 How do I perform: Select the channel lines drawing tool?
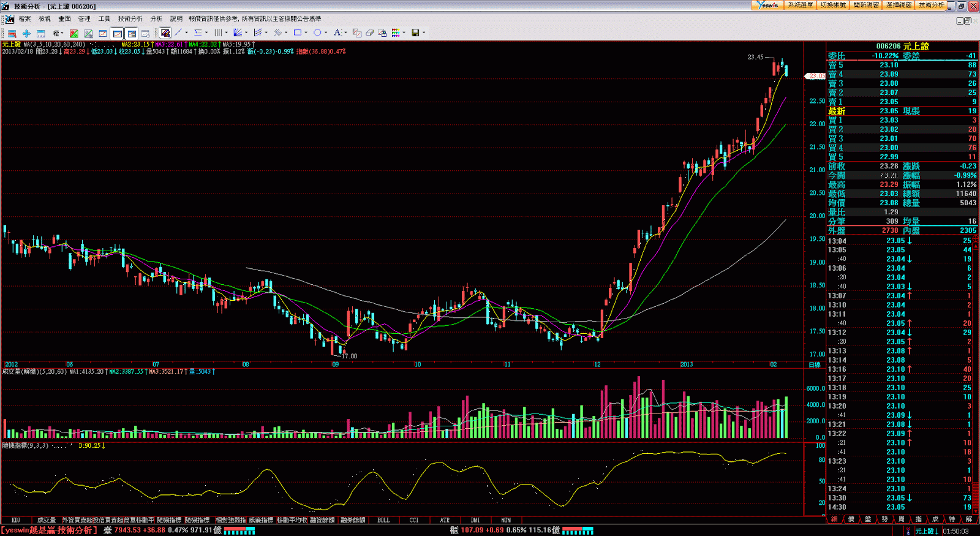[x=258, y=32]
